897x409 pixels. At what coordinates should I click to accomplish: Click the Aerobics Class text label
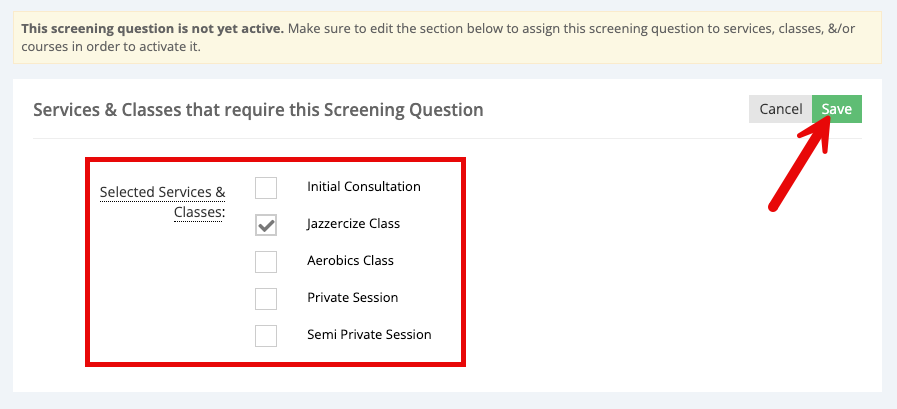point(351,261)
